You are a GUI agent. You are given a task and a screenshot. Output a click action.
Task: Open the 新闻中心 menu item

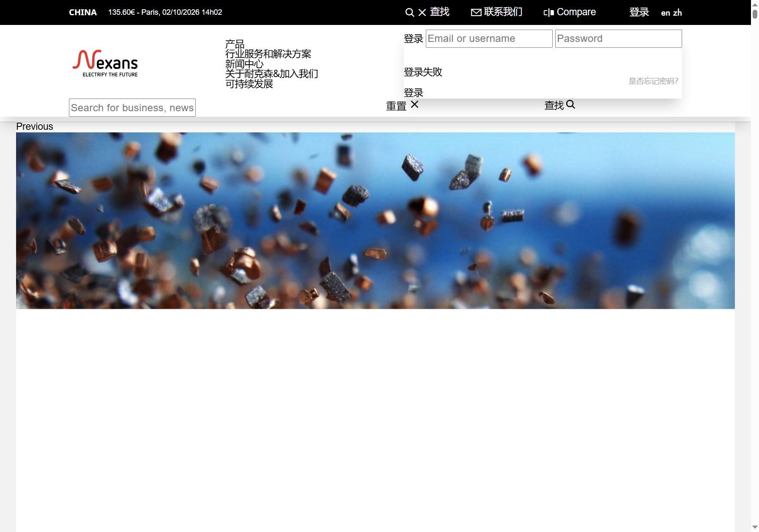pos(244,64)
